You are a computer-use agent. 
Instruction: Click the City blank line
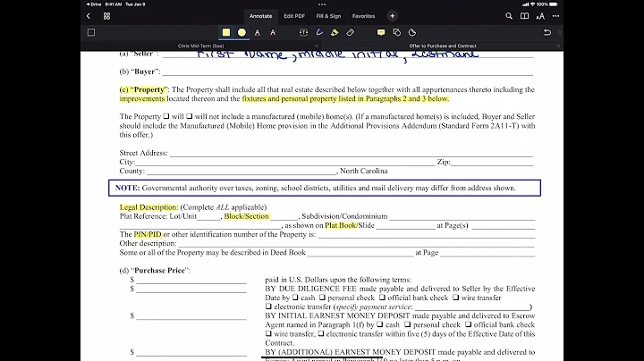point(285,163)
